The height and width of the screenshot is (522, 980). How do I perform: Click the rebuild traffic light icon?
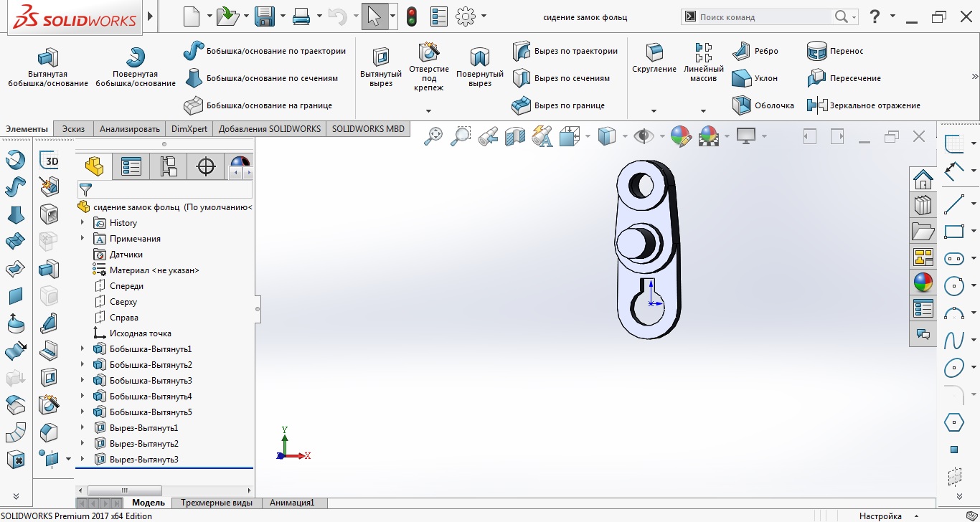point(412,16)
